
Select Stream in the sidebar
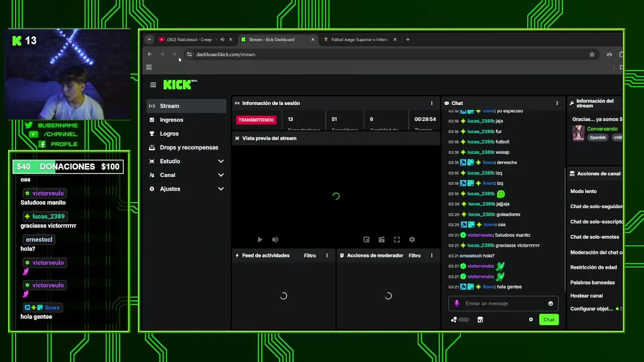point(187,106)
